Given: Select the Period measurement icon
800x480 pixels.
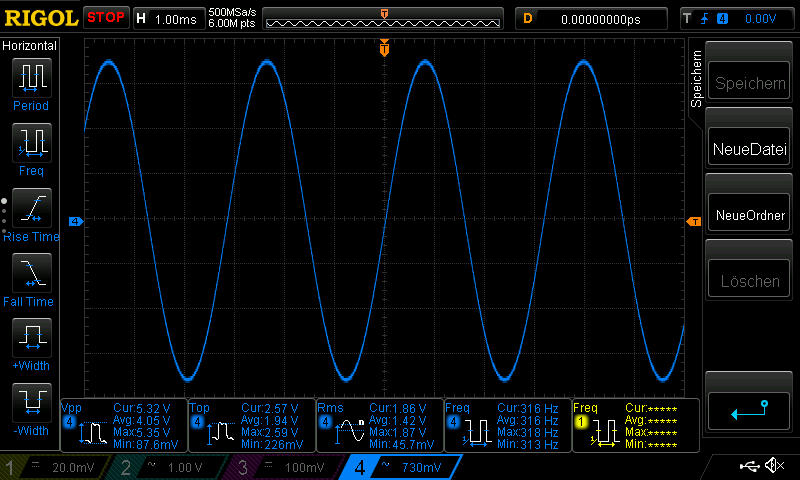Looking at the screenshot, I should (32, 78).
